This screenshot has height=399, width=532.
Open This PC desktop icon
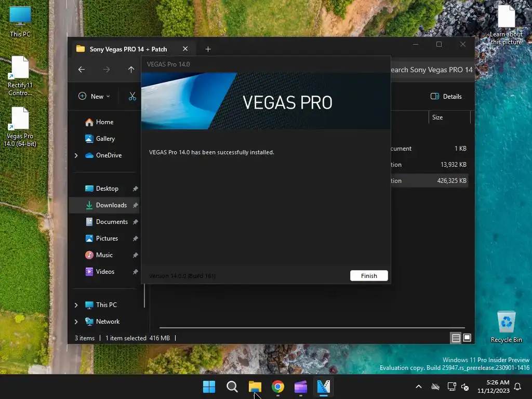coord(20,21)
